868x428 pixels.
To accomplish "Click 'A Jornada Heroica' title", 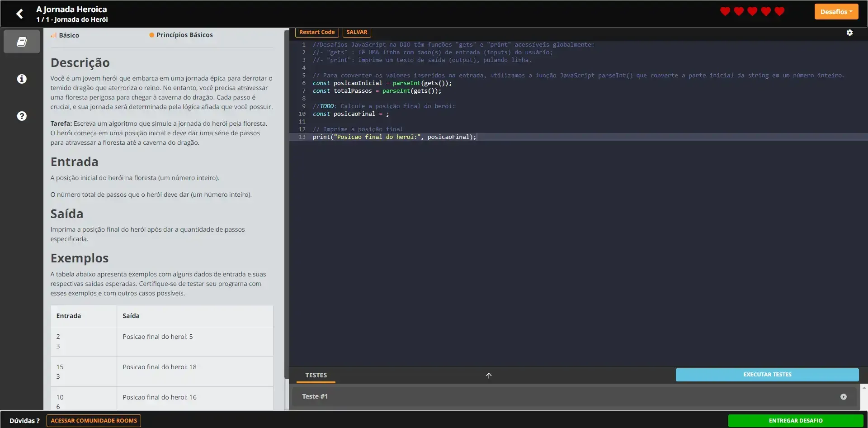I will point(71,10).
